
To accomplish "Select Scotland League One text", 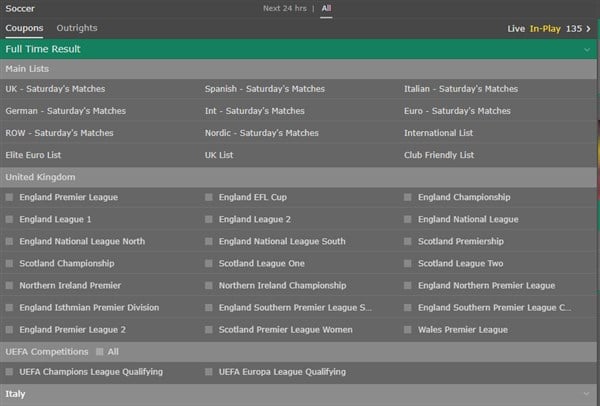I will point(262,263).
